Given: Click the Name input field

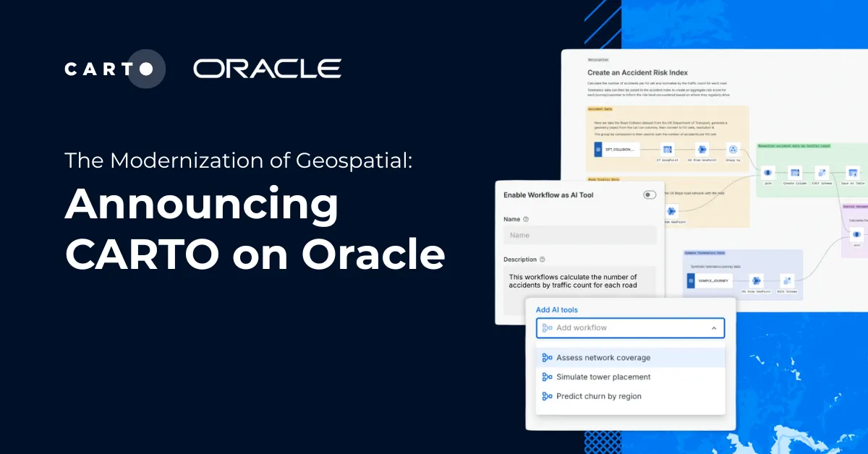Looking at the screenshot, I should pyautogui.click(x=579, y=235).
